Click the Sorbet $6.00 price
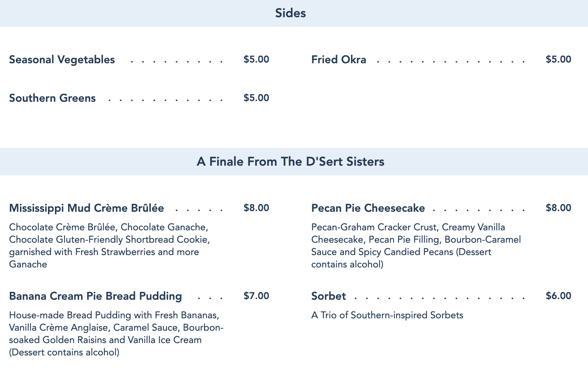Image resolution: width=588 pixels, height=385 pixels. (558, 296)
